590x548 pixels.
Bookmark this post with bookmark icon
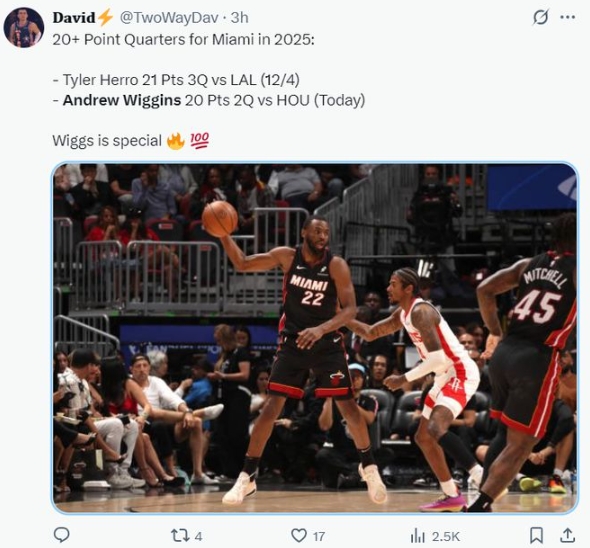pyautogui.click(x=536, y=535)
